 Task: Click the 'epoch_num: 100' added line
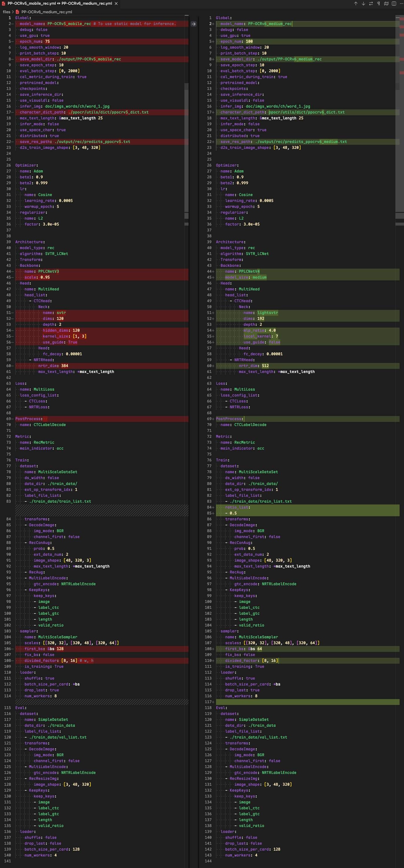click(x=307, y=42)
